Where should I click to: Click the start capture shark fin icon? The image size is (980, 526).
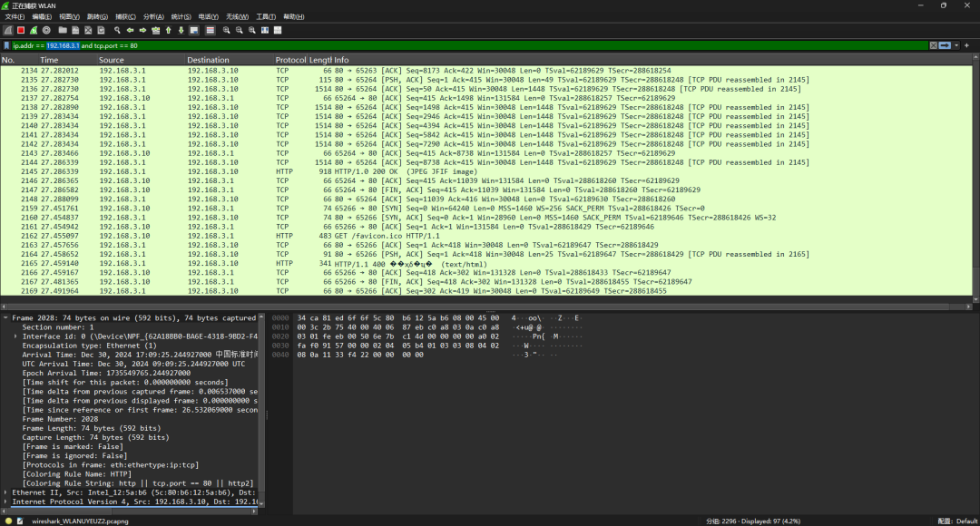pyautogui.click(x=8, y=30)
